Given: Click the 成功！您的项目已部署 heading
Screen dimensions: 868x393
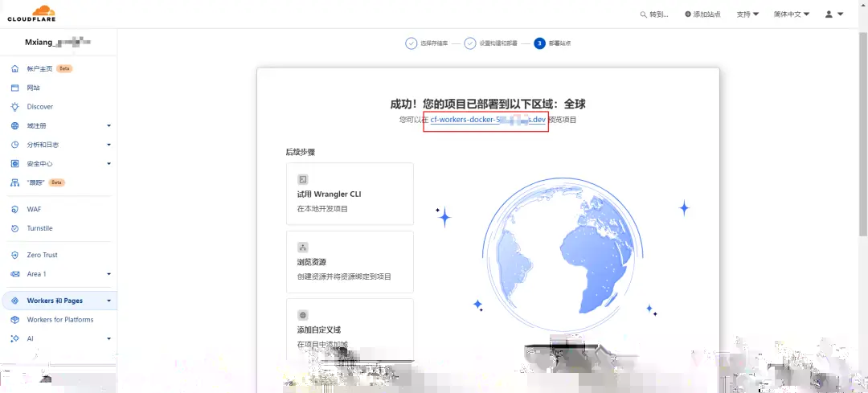Looking at the screenshot, I should click(488, 104).
